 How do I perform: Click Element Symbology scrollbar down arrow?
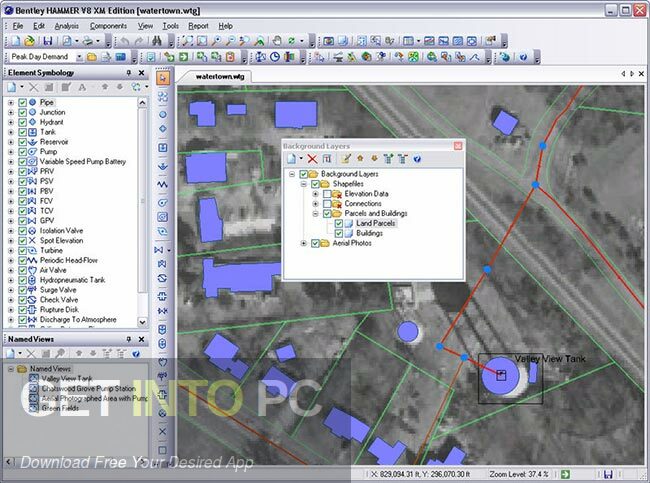click(x=143, y=322)
